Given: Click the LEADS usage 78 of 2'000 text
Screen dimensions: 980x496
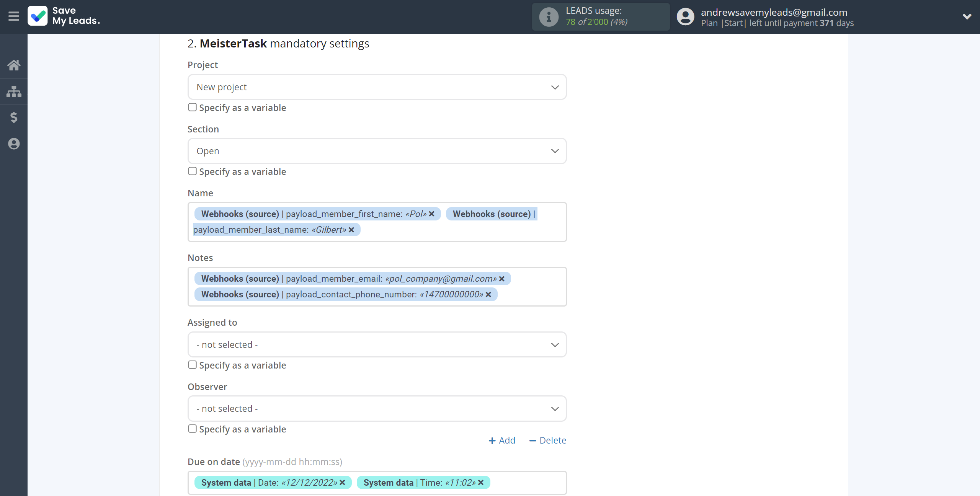Looking at the screenshot, I should 597,22.
